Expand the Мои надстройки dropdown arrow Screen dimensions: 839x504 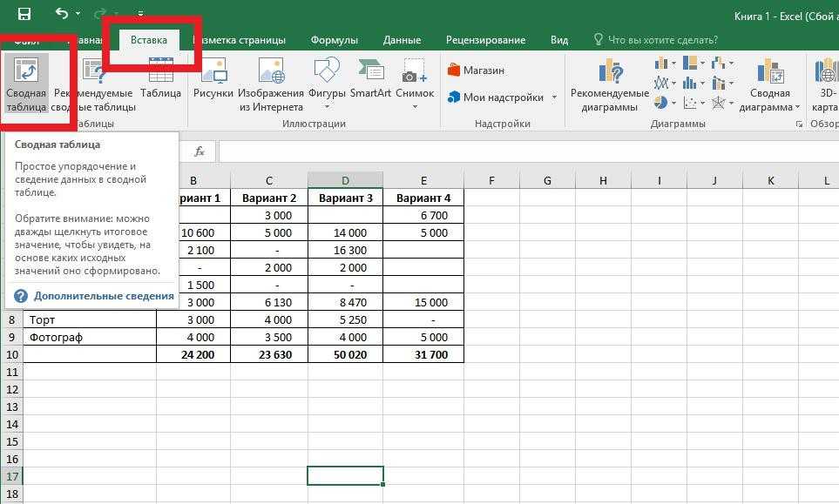[554, 97]
